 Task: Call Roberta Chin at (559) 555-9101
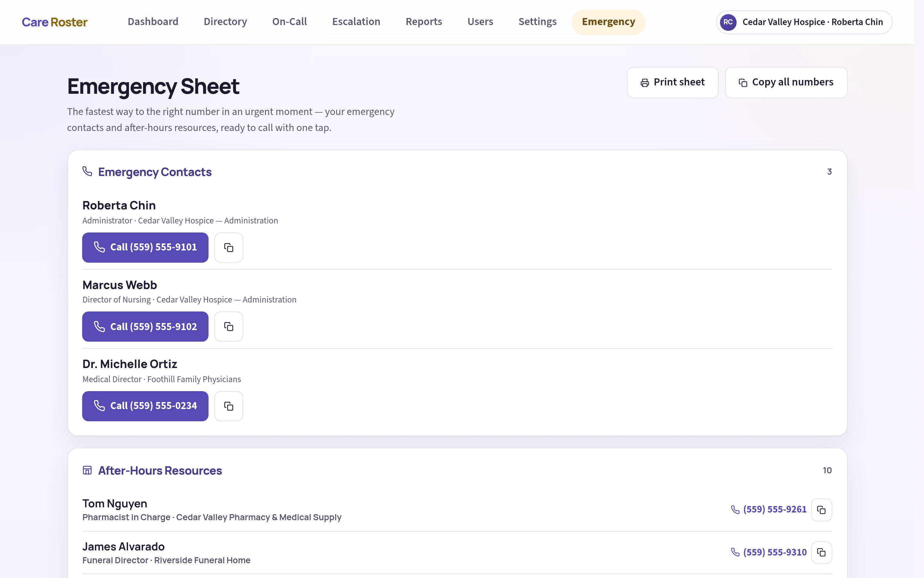[x=145, y=247]
